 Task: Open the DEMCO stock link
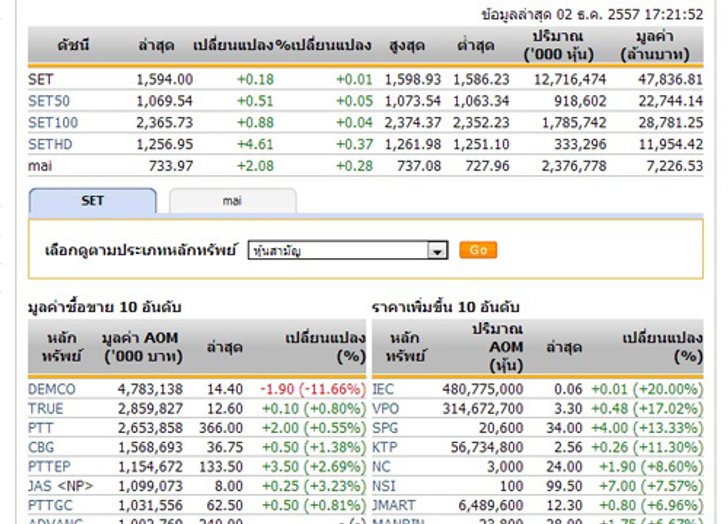coord(52,389)
